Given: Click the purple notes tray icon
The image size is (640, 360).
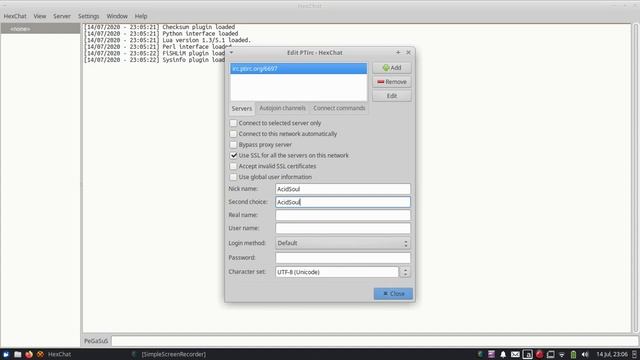Looking at the screenshot, I should pos(491,354).
